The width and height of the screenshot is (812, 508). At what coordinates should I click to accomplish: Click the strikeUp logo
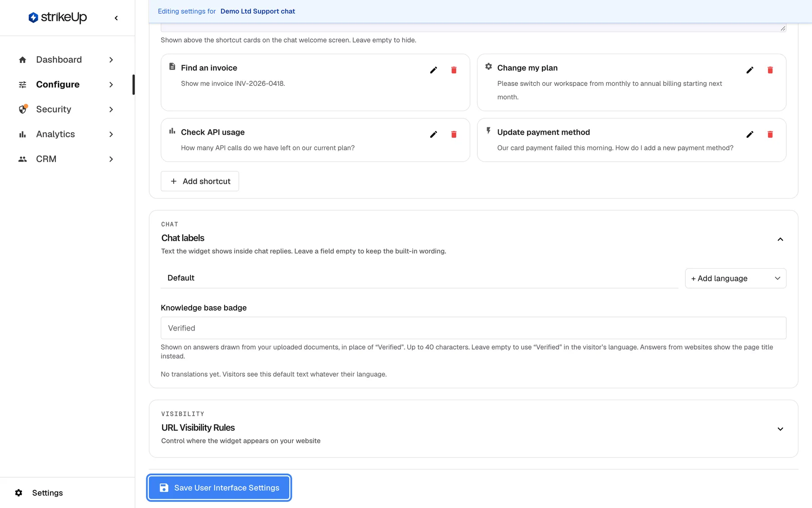click(x=57, y=18)
